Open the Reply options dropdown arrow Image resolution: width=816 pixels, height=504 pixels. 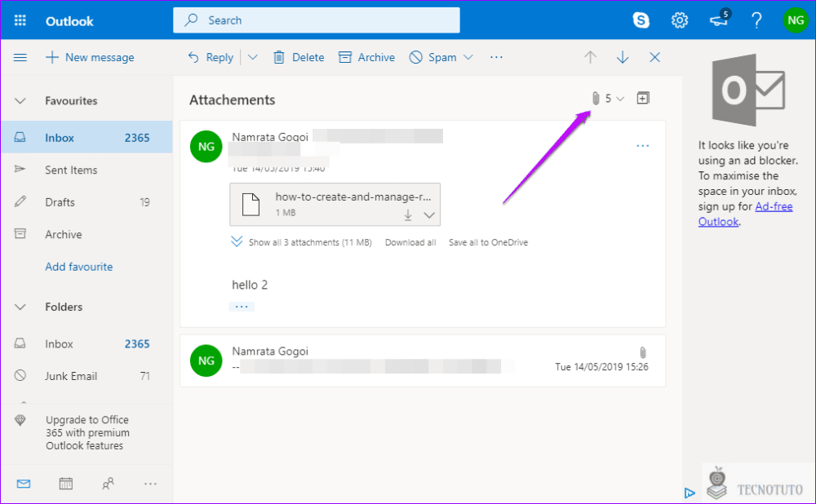click(x=252, y=57)
